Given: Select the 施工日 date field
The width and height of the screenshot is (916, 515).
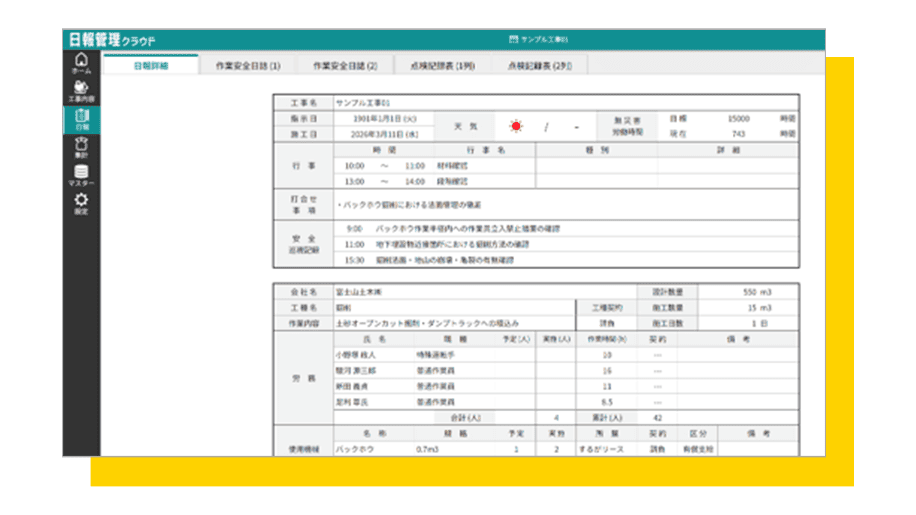Looking at the screenshot, I should [x=376, y=133].
